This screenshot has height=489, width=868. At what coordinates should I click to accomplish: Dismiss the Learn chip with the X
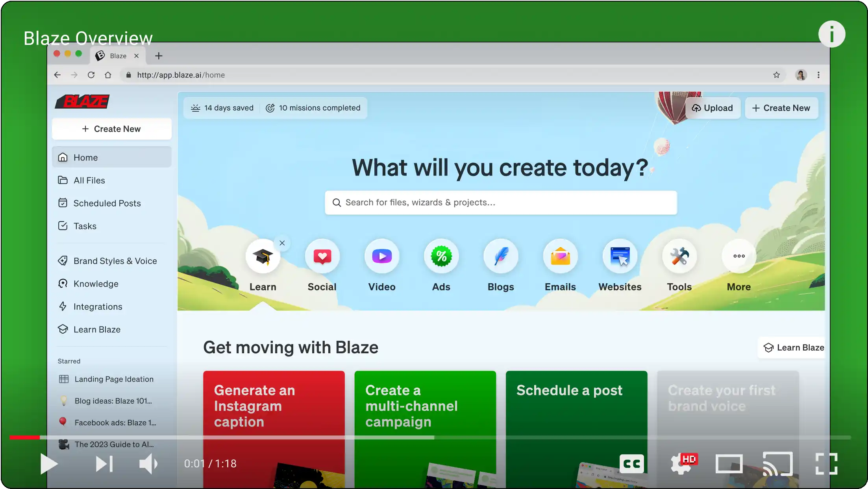282,243
